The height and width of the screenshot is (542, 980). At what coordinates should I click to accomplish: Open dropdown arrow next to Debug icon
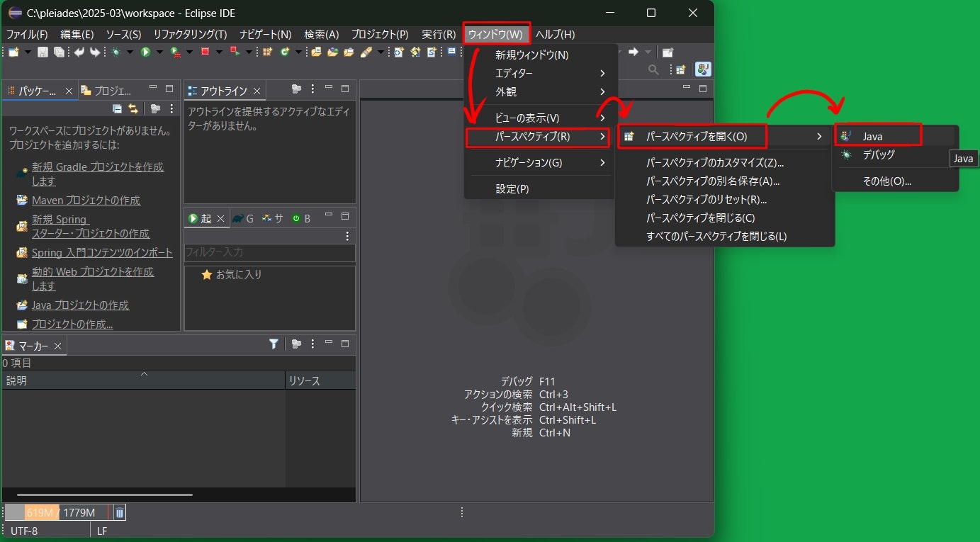tap(130, 52)
